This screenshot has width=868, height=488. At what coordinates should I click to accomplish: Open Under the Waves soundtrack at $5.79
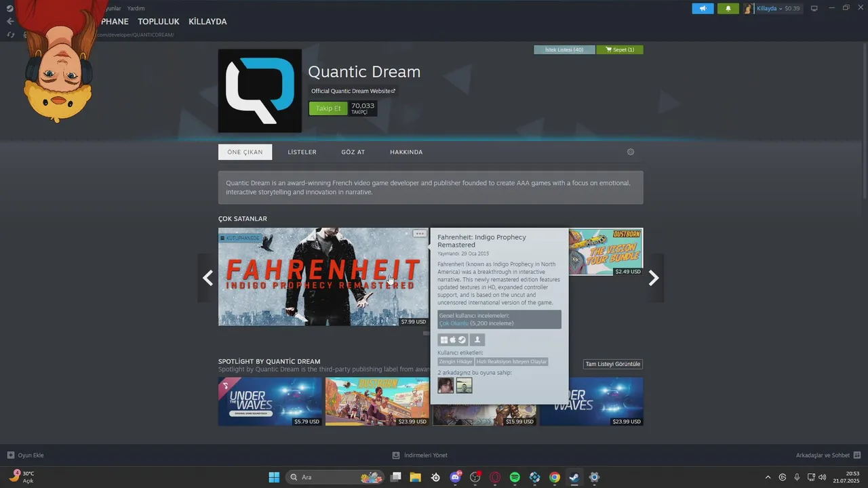[x=270, y=401]
